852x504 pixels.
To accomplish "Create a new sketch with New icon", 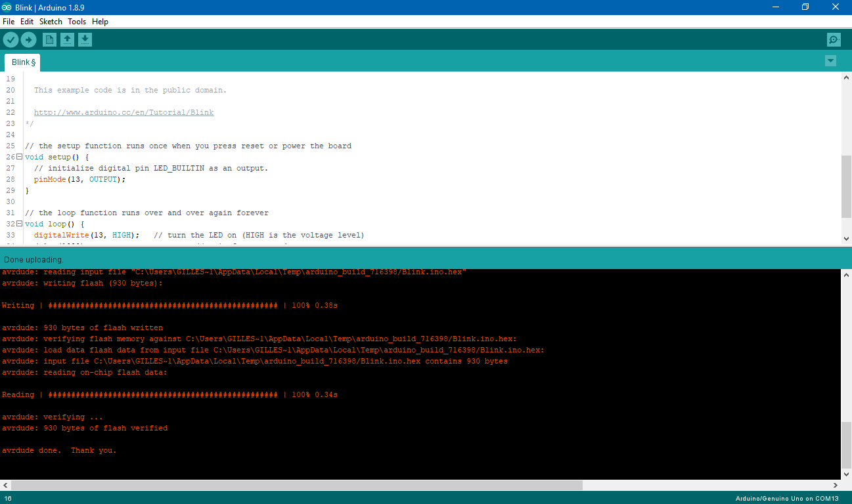I will [x=49, y=40].
